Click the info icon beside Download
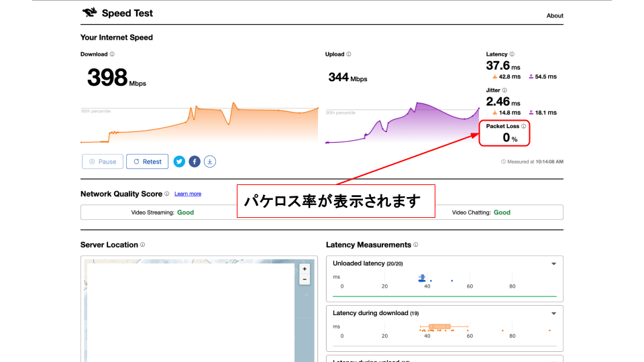The image size is (644, 362). coord(112,54)
